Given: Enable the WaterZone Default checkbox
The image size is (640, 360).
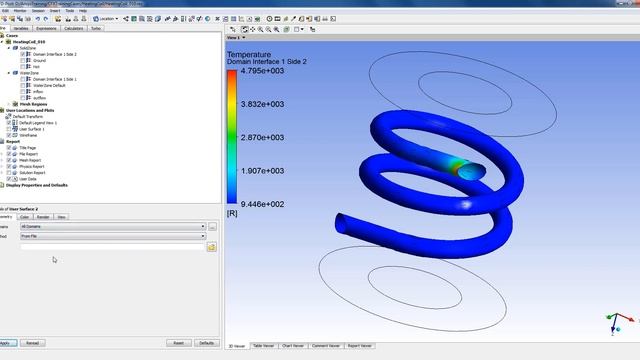Looking at the screenshot, I should (x=23, y=85).
